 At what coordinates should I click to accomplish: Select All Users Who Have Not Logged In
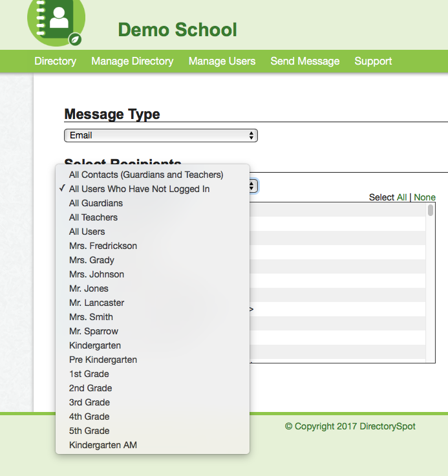(x=139, y=189)
